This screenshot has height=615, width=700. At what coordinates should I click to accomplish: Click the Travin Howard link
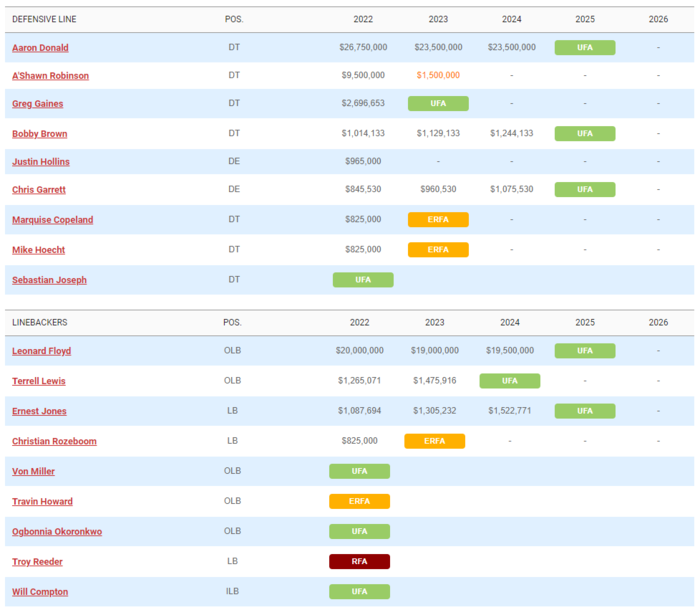click(42, 501)
